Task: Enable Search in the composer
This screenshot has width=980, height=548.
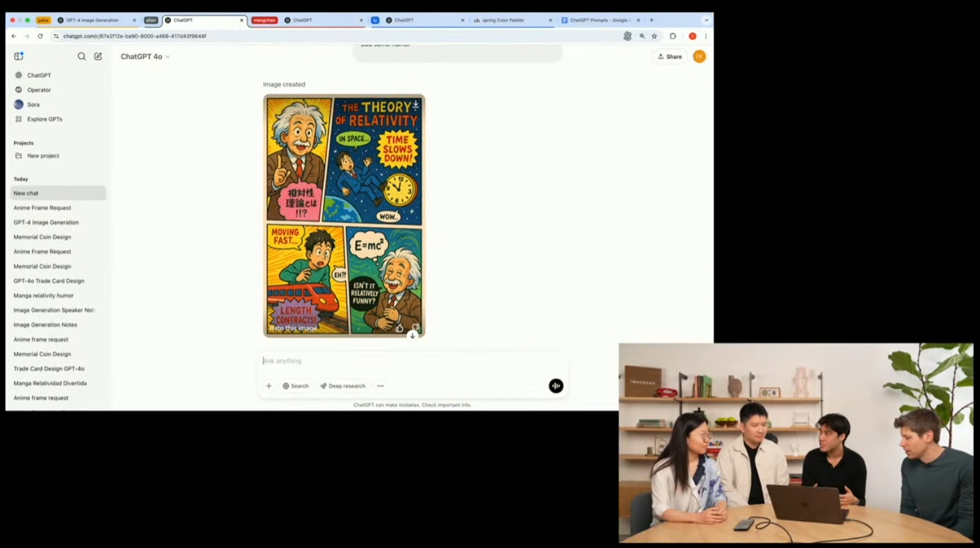Action: point(296,386)
